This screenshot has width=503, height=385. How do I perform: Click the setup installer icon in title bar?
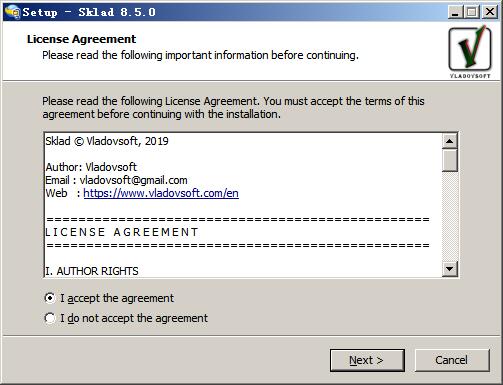tap(12, 12)
